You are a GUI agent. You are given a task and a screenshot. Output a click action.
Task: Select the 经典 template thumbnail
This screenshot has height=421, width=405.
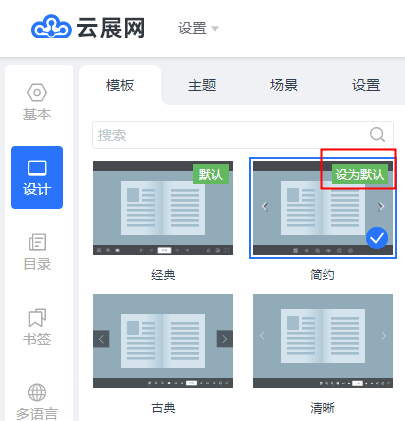[x=163, y=208]
